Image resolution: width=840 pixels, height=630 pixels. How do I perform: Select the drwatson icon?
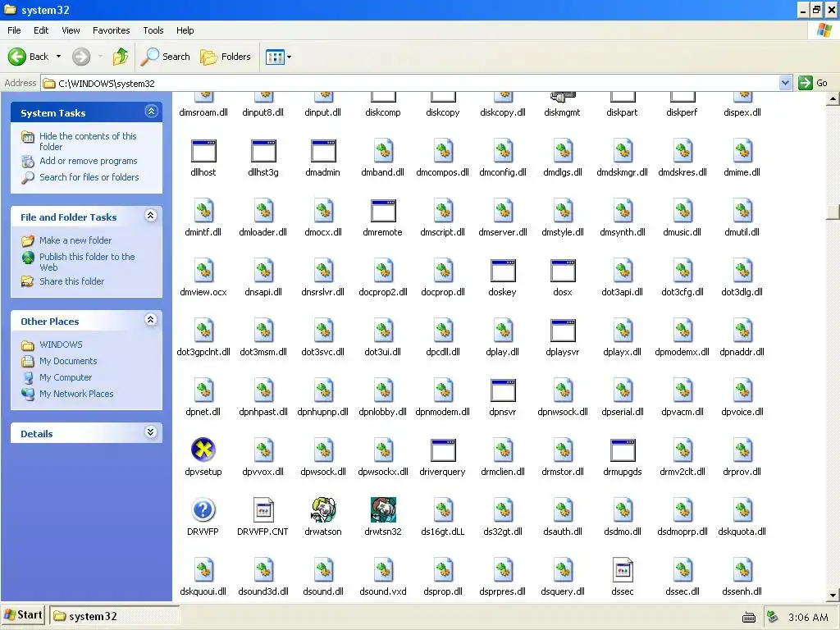pos(323,510)
